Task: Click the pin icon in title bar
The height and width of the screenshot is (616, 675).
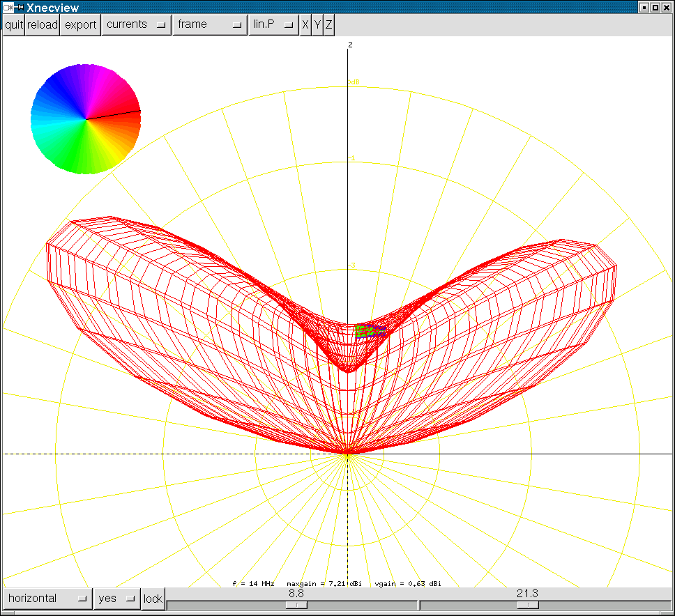Action: coord(19,7)
